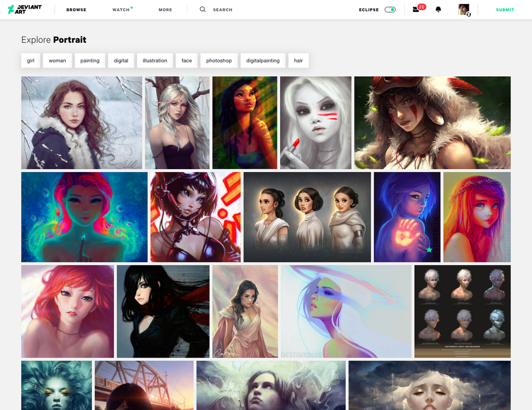Viewport: 532px width, 410px height.
Task: Select the painting tag
Action: (x=90, y=60)
